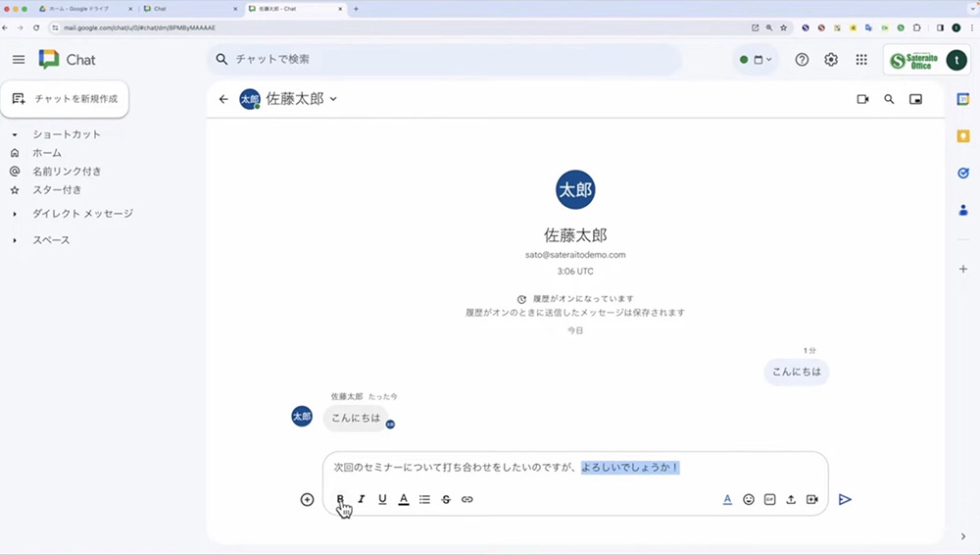Viewport: 980px width, 555px height.
Task: Open the status indicator dropdown
Action: [x=756, y=60]
